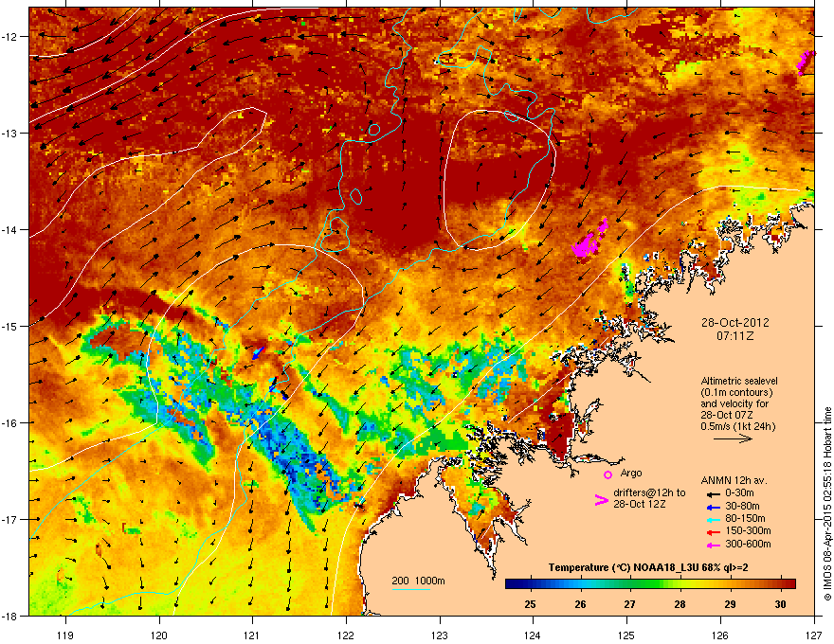Click the '(0.1m contours)' legend text
Viewport: 834px width, 644px height.
736,393
